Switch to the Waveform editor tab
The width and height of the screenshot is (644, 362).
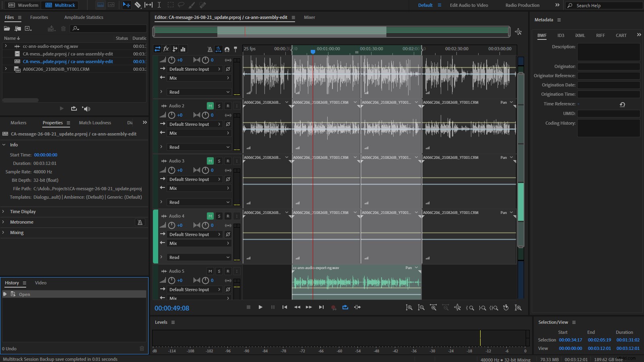(23, 5)
